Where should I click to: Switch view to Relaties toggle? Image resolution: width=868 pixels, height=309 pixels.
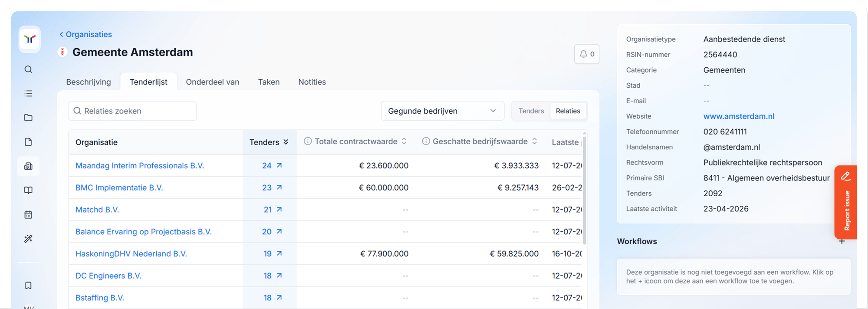(x=568, y=111)
